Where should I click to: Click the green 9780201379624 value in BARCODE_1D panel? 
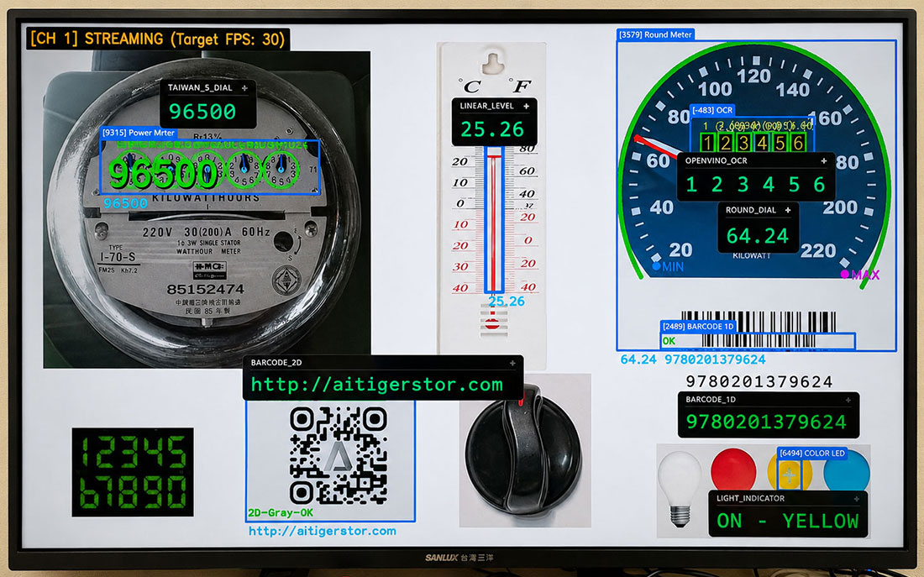click(x=766, y=422)
